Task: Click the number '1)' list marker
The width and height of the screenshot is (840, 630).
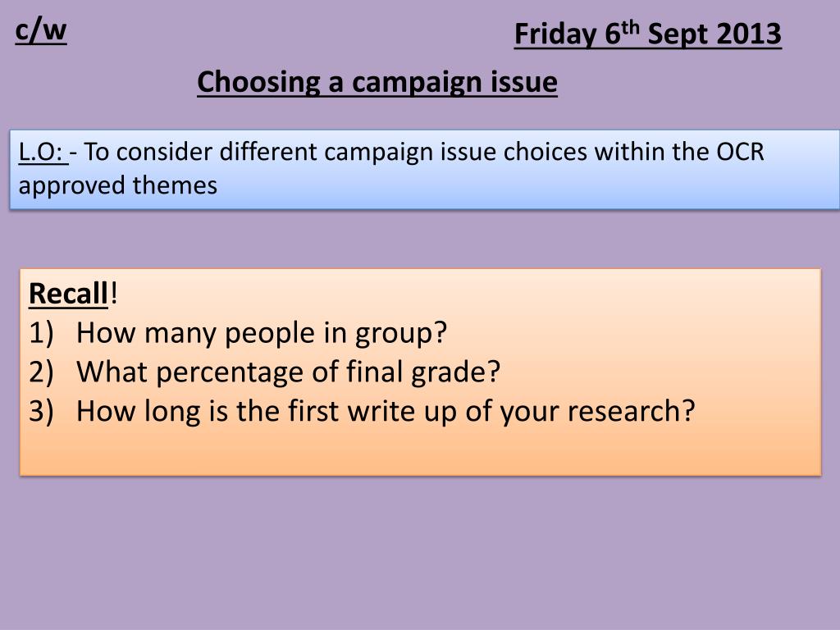Action: coord(41,333)
